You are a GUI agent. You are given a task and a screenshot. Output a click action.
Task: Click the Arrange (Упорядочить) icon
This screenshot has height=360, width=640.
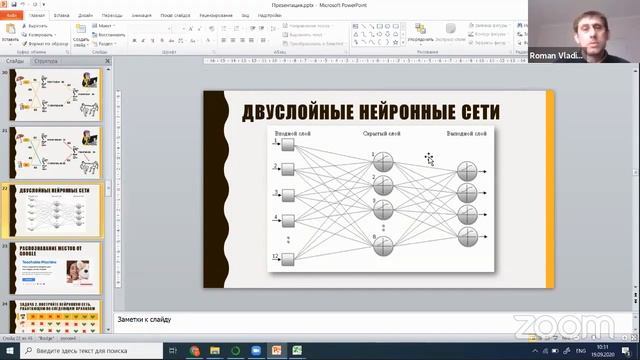420,29
